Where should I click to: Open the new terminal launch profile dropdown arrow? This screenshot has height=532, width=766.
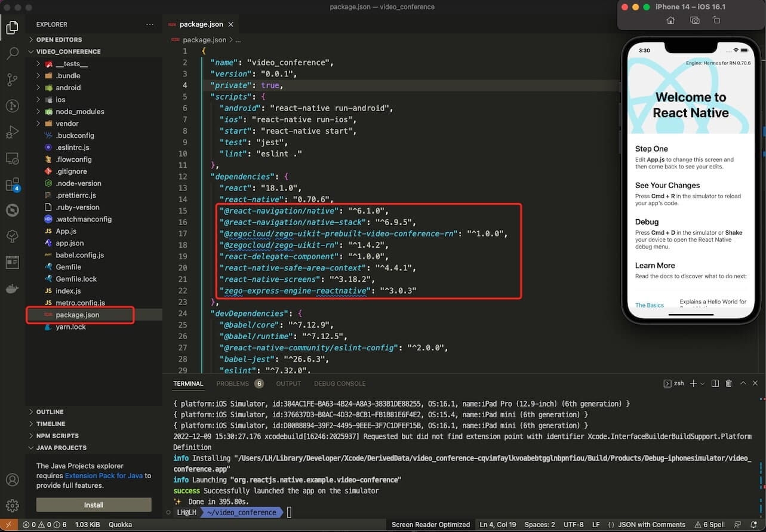(x=702, y=383)
